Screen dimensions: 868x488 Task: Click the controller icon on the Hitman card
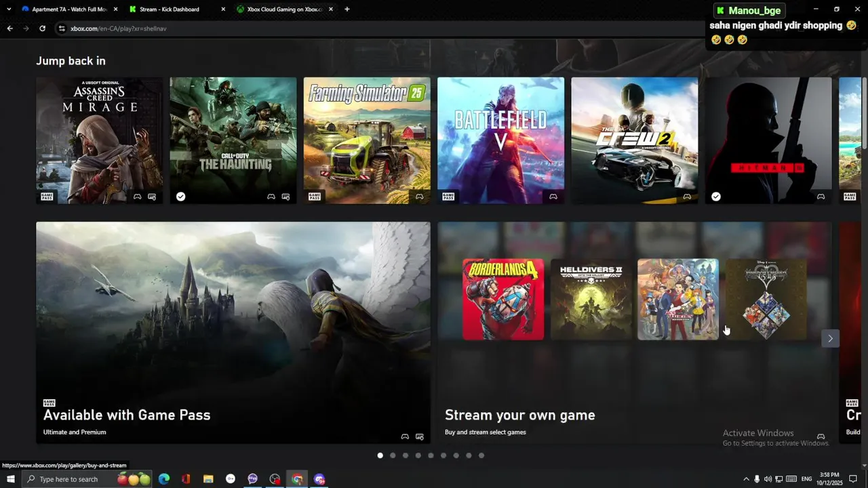pyautogui.click(x=821, y=197)
